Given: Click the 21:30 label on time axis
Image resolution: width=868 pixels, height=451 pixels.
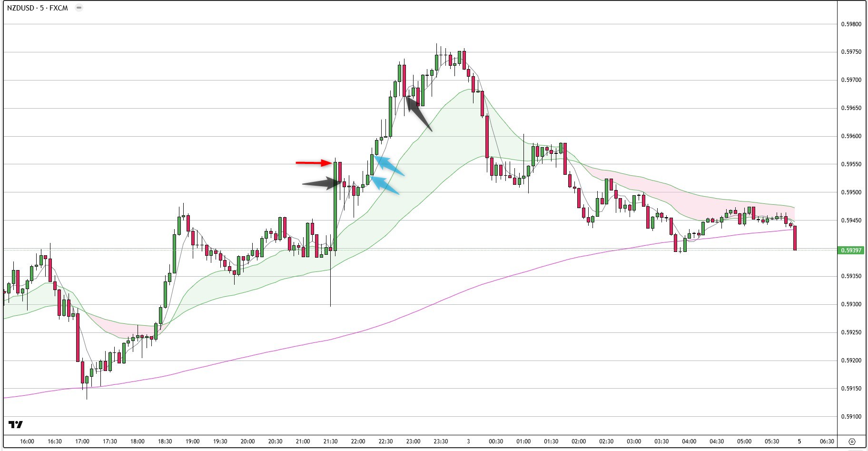Looking at the screenshot, I should point(330,441).
